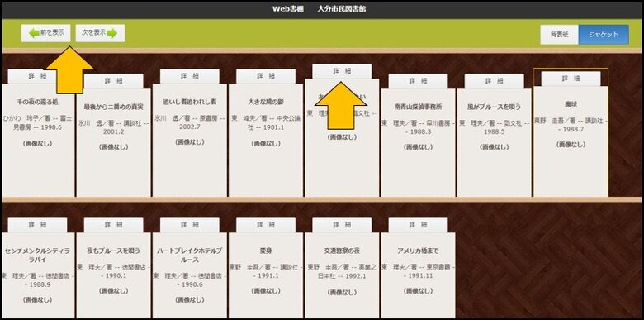
Task: Select the ジャケット cover view
Action: pos(604,35)
